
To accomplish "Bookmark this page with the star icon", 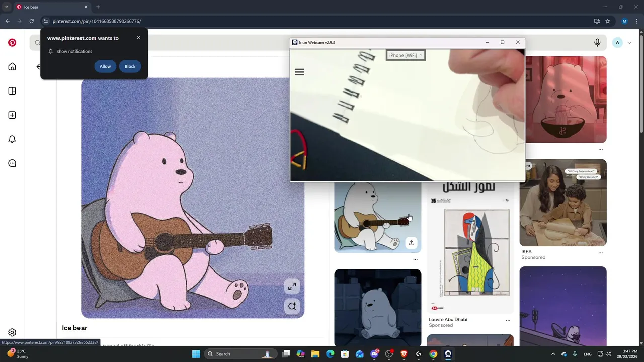I will click(608, 21).
